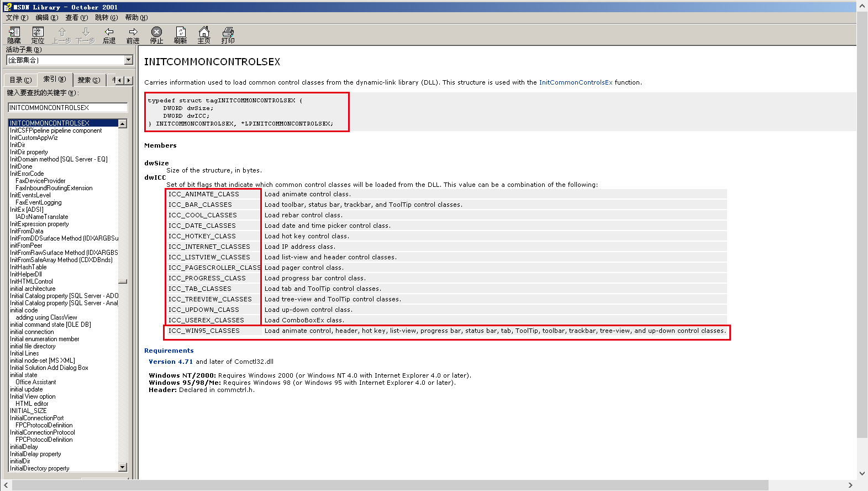Image resolution: width=868 pixels, height=491 pixels.
Task: Switch to the 目录 (Contents) tab
Action: click(20, 80)
